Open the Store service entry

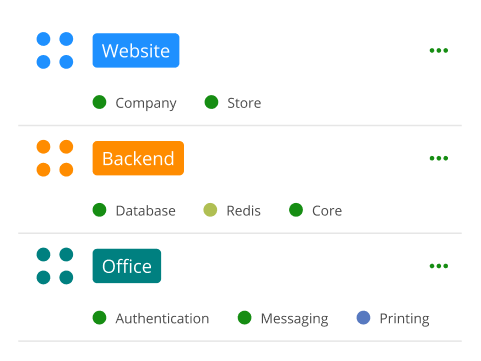(x=233, y=103)
